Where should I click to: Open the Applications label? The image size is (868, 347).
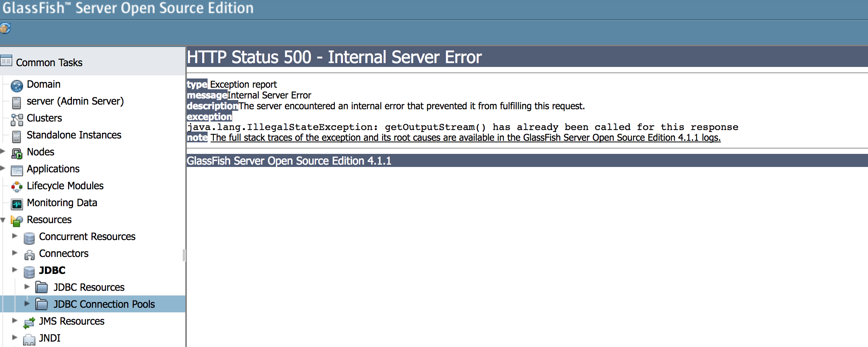coord(53,169)
